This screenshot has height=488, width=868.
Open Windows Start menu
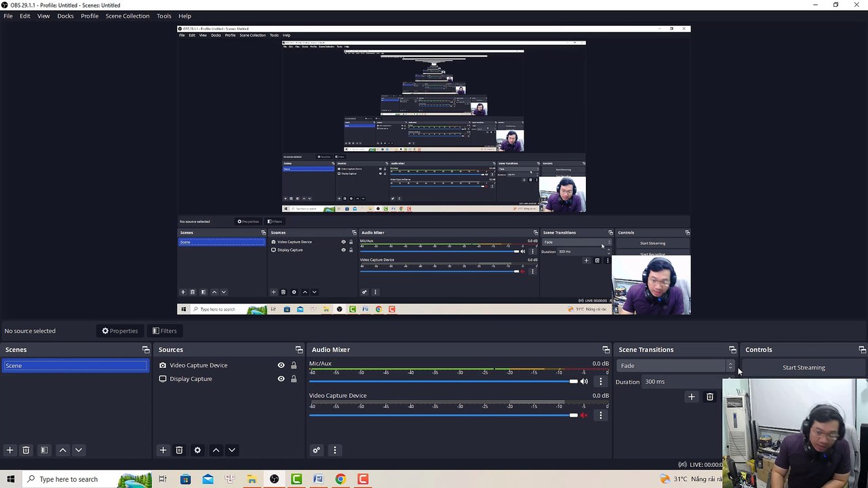[x=11, y=479]
